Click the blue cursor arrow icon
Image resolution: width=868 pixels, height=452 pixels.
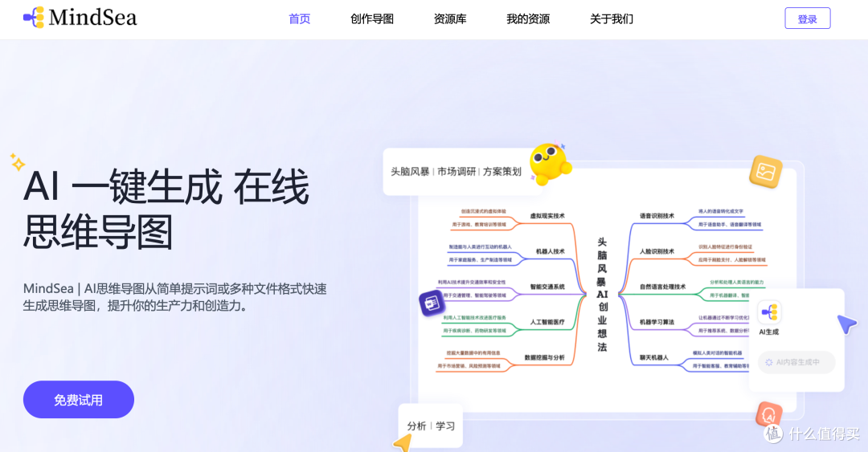point(846,324)
